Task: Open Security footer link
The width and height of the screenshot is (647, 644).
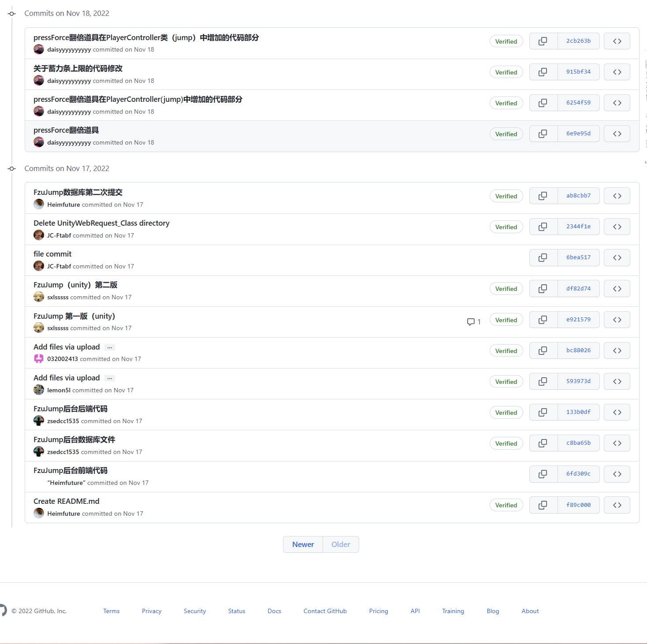Action: coord(195,611)
